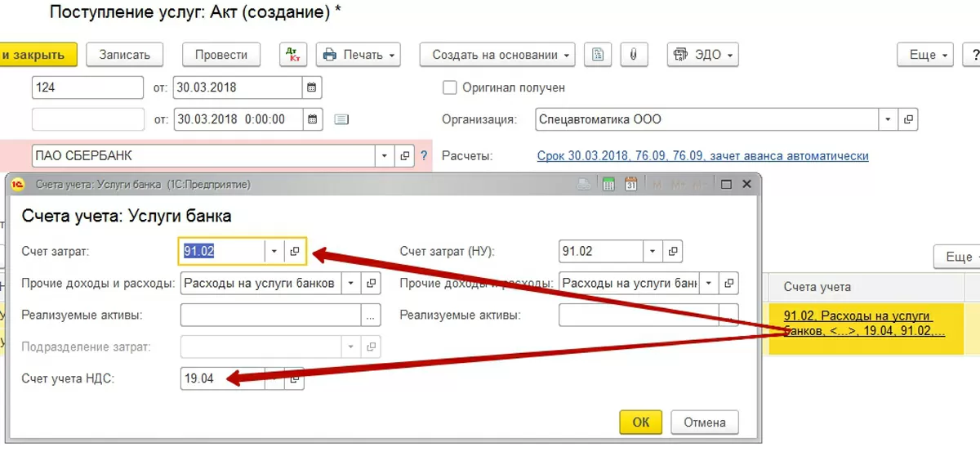Open attached files paperclip icon
Screen dimensions: 980x452
pos(634,55)
